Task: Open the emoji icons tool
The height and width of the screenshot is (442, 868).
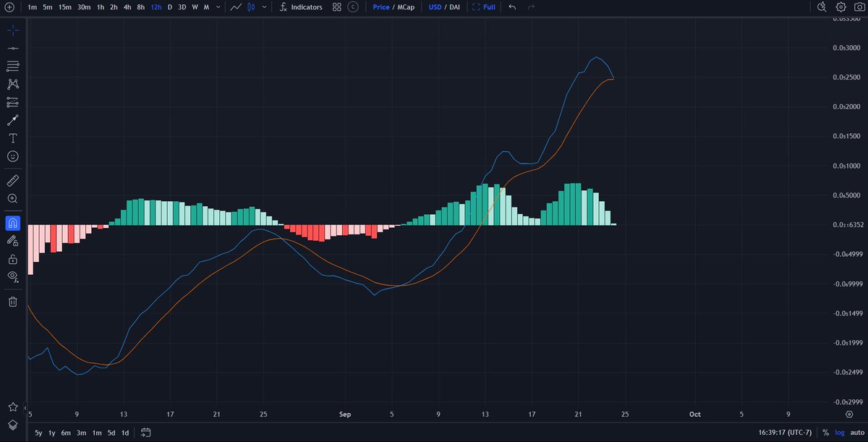Action: (13, 156)
